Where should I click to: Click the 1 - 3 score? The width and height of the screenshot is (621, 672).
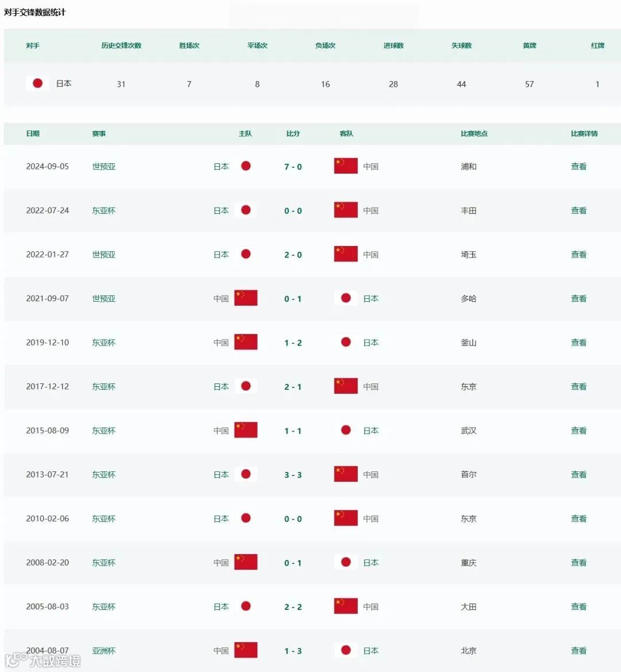pos(293,651)
